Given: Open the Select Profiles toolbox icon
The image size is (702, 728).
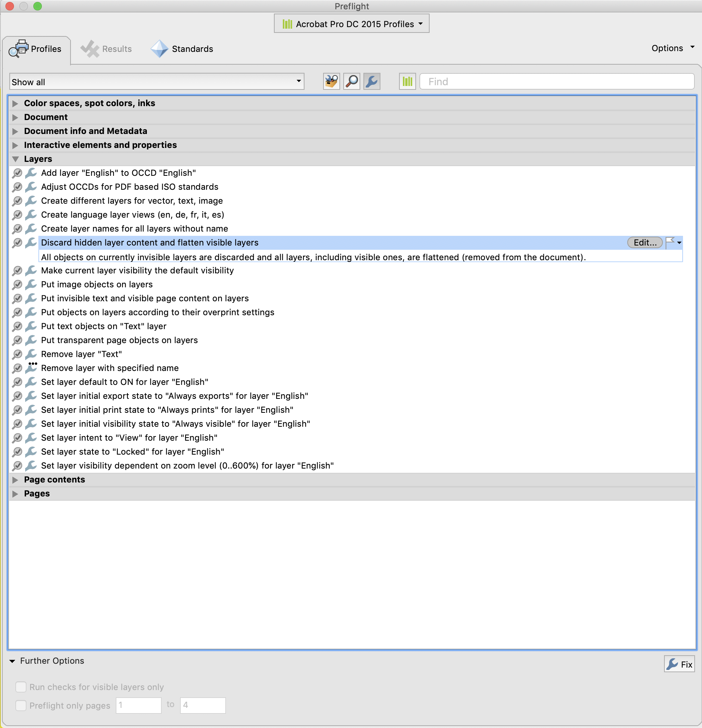Looking at the screenshot, I should point(331,81).
